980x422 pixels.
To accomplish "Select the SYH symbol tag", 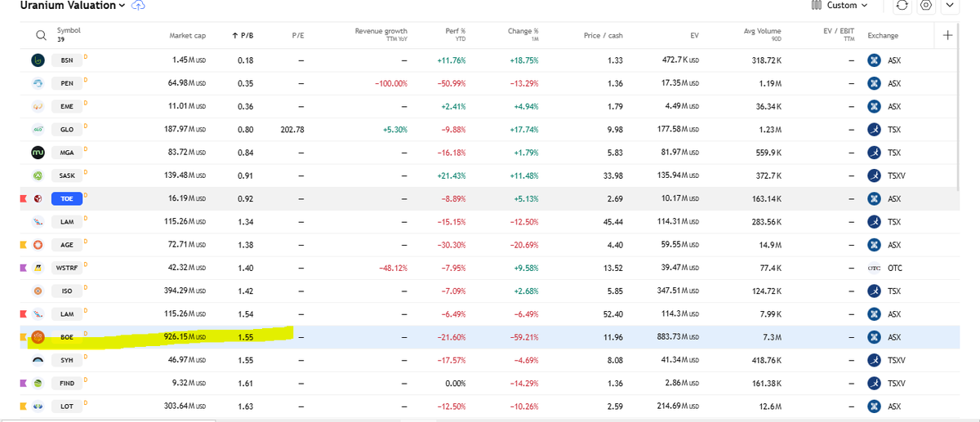I will [66, 360].
